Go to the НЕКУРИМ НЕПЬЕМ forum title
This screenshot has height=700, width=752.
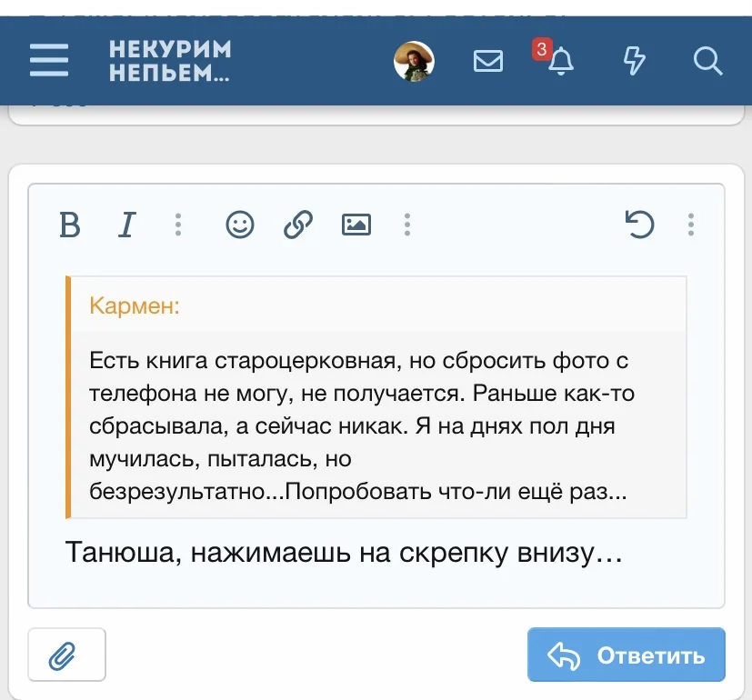click(169, 61)
